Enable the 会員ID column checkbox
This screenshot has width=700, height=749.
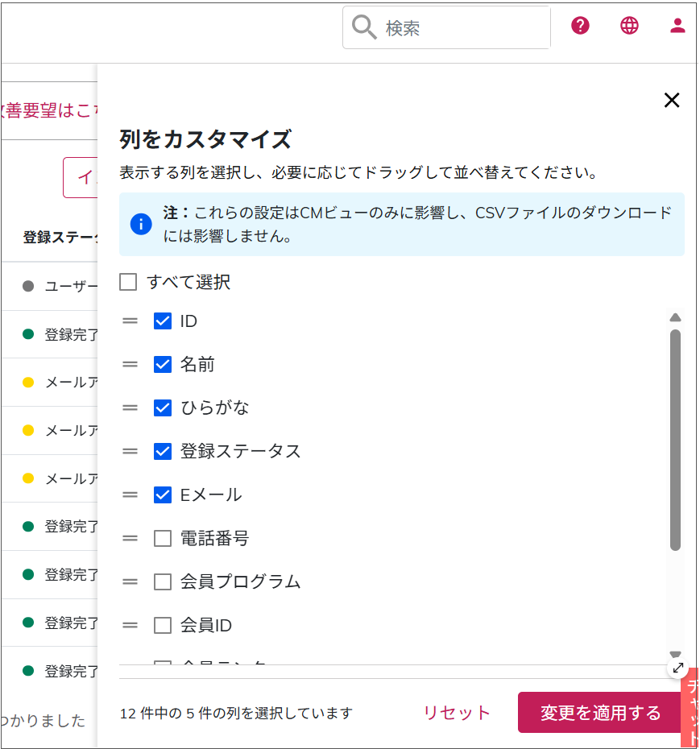(x=163, y=625)
